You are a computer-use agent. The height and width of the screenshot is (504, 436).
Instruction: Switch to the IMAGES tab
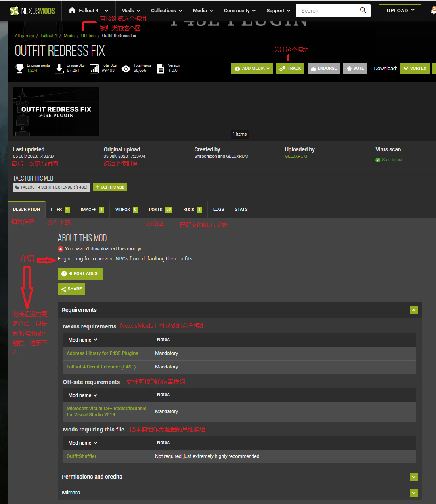coord(92,210)
